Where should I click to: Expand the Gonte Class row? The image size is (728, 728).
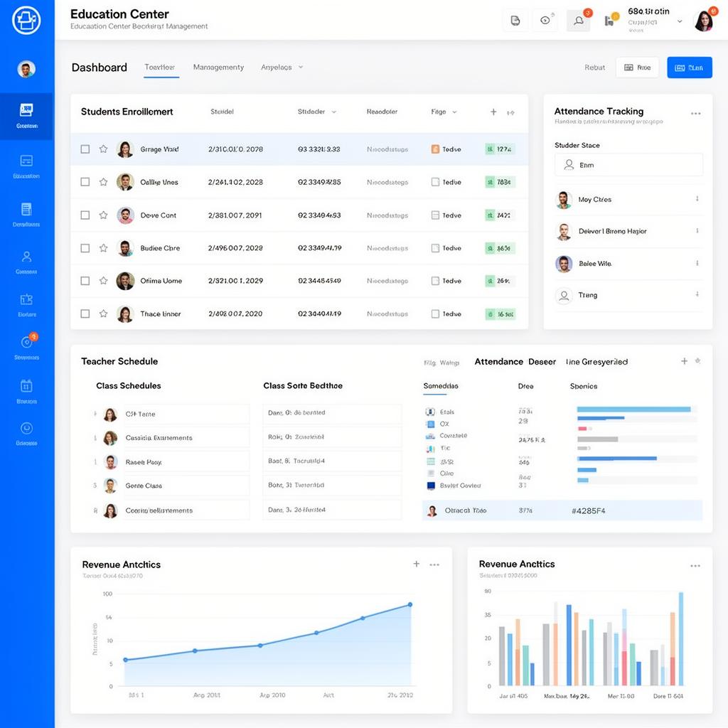(x=95, y=485)
